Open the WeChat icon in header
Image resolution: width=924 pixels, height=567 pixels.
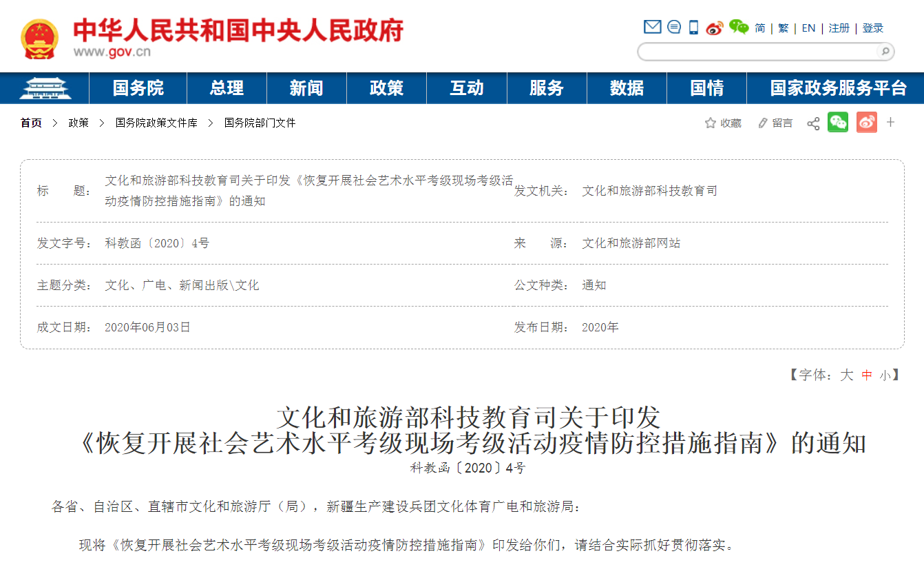click(739, 27)
